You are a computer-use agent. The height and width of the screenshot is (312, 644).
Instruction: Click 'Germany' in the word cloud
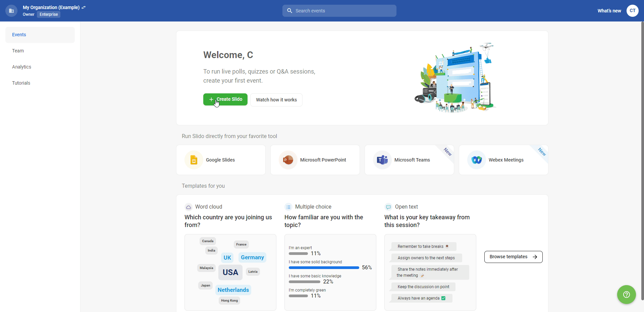click(x=252, y=257)
